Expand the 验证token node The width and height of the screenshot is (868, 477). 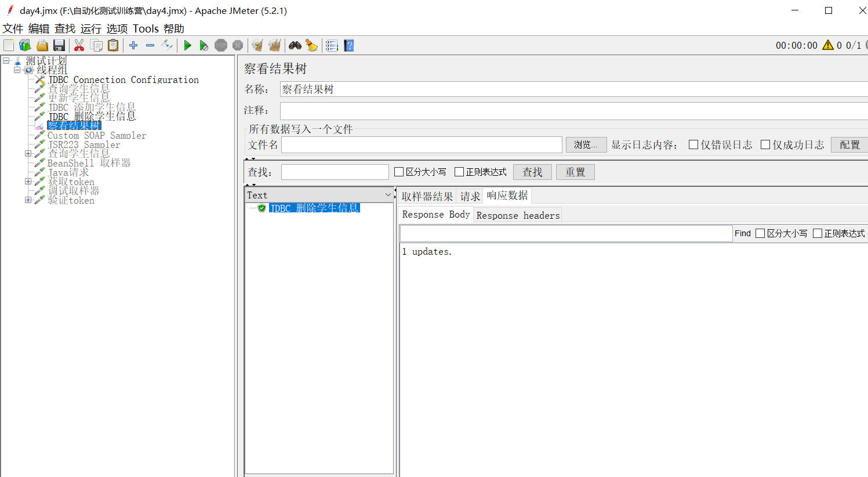point(28,200)
